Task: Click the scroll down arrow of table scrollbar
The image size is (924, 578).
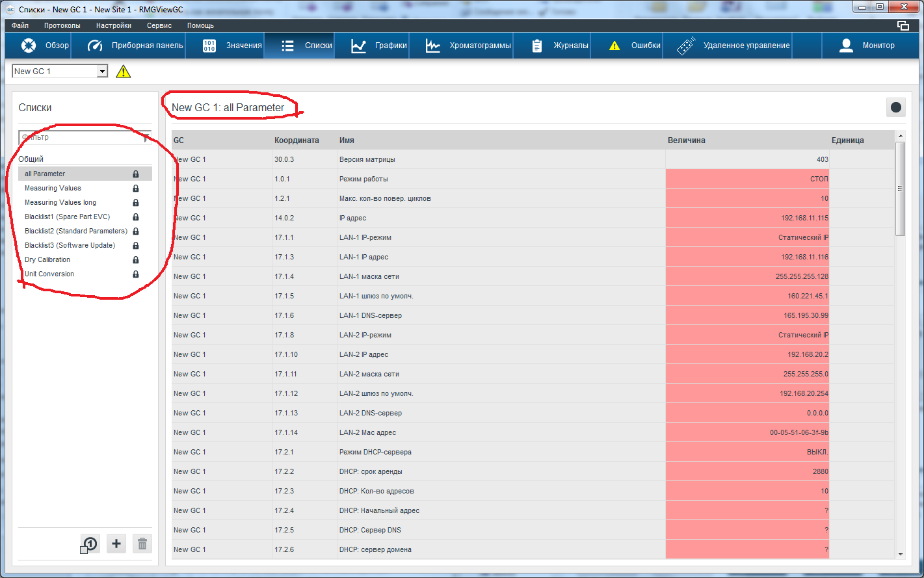Action: click(x=900, y=554)
